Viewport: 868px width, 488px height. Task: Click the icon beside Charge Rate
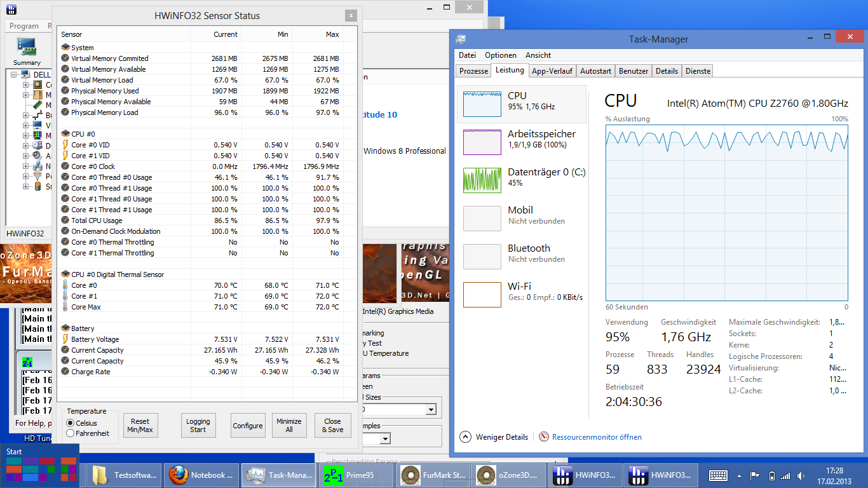click(x=65, y=372)
